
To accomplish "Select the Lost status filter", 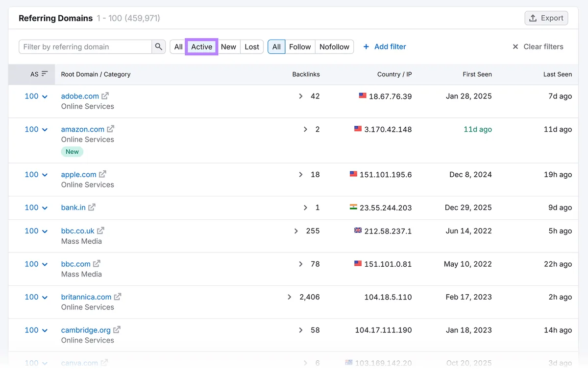I will (x=252, y=46).
